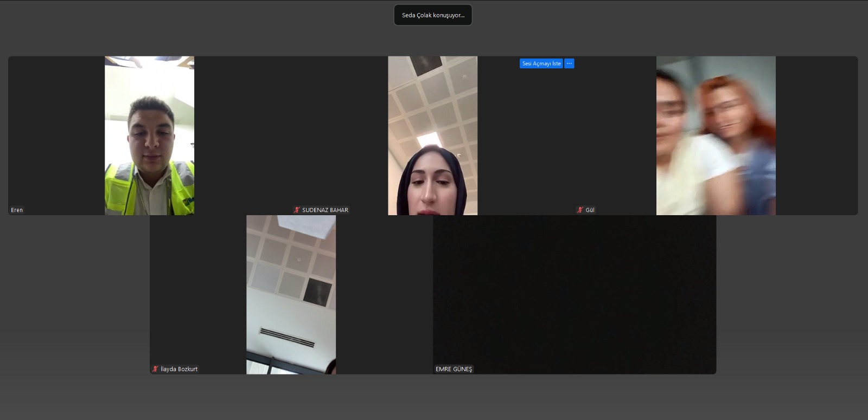
Task: Click the dark ceiling panel in bottom-left video
Action: (317, 292)
